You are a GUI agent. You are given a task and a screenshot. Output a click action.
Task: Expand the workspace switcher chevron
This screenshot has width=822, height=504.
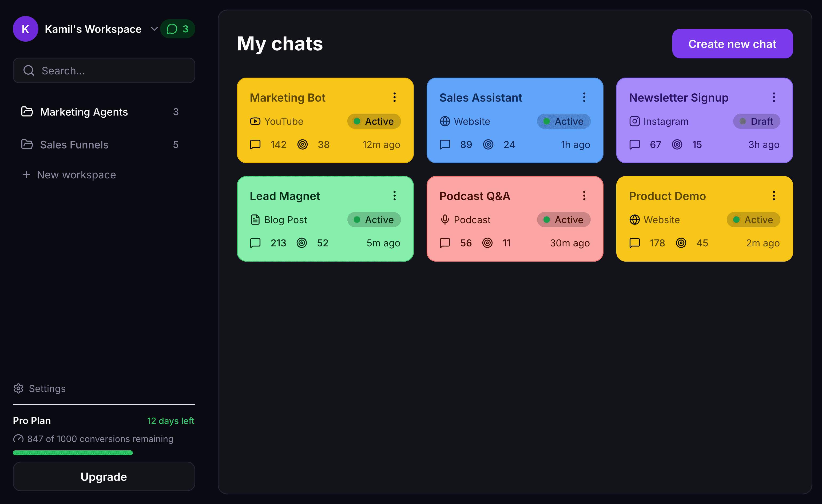coord(154,29)
